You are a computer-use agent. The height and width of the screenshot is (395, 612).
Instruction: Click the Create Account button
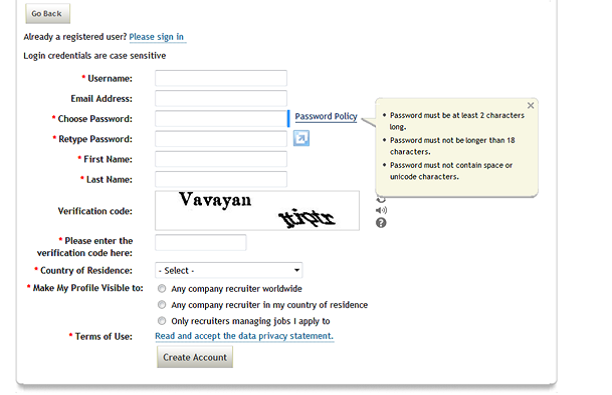click(x=195, y=357)
